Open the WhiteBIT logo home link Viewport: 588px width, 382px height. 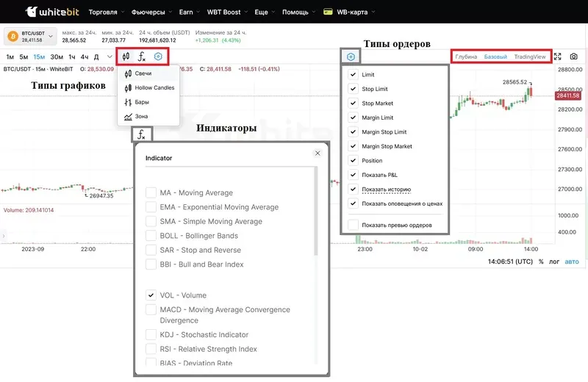tap(52, 12)
